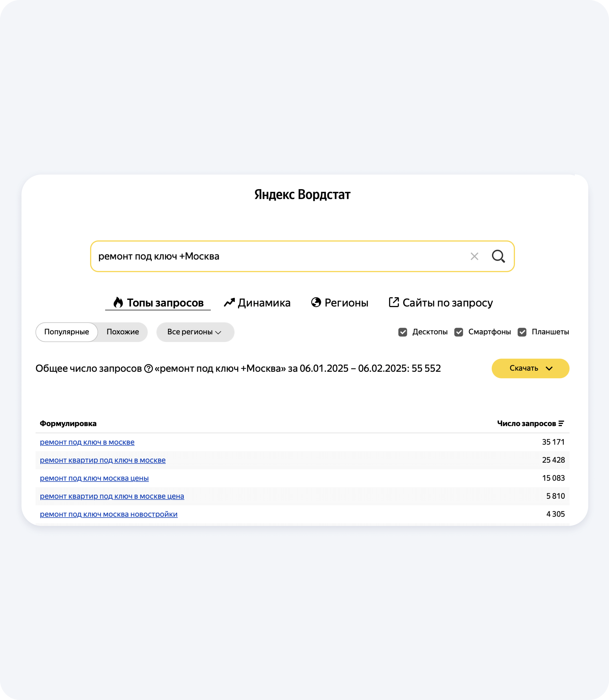Screen dimensions: 609x700
Task: Switch to the Похожие queries toggle
Action: coord(123,332)
